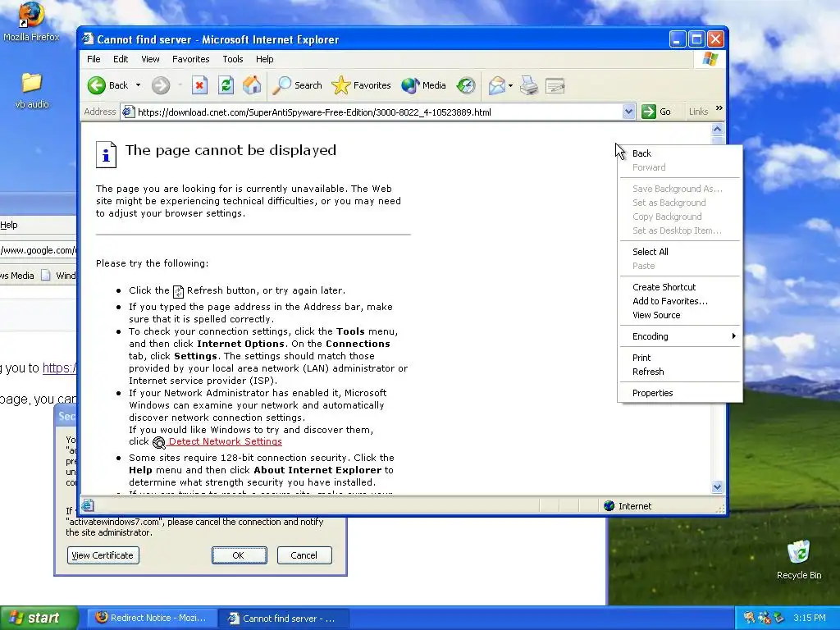Open the Favorites menu

(190, 59)
